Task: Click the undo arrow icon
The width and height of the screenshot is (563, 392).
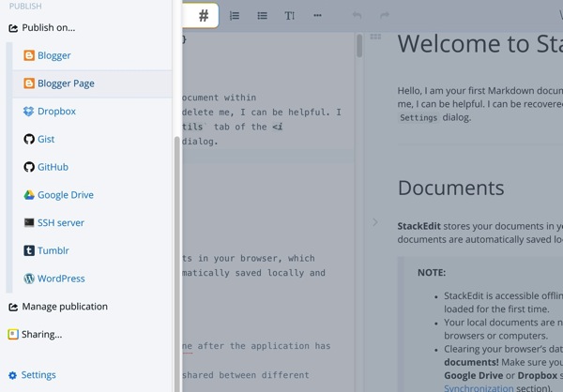Action: click(357, 16)
